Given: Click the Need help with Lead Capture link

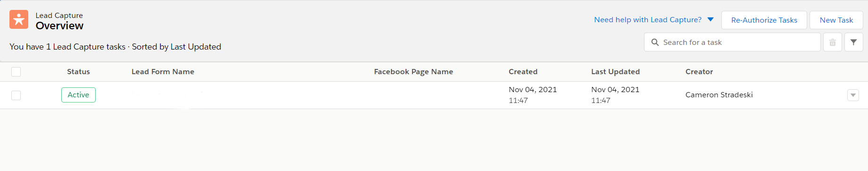Looking at the screenshot, I should (647, 19).
